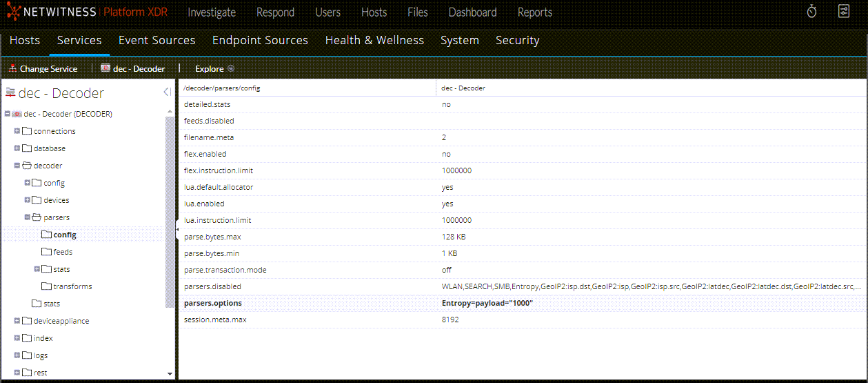This screenshot has width=868, height=383.
Task: Click the parse.bytes.max value 128 KB
Action: (x=454, y=237)
